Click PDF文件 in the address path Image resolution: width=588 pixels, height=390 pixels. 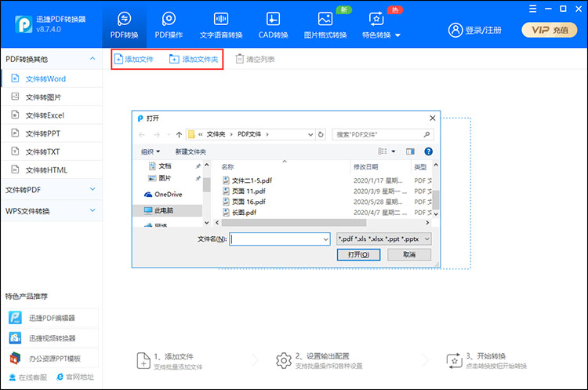249,134
